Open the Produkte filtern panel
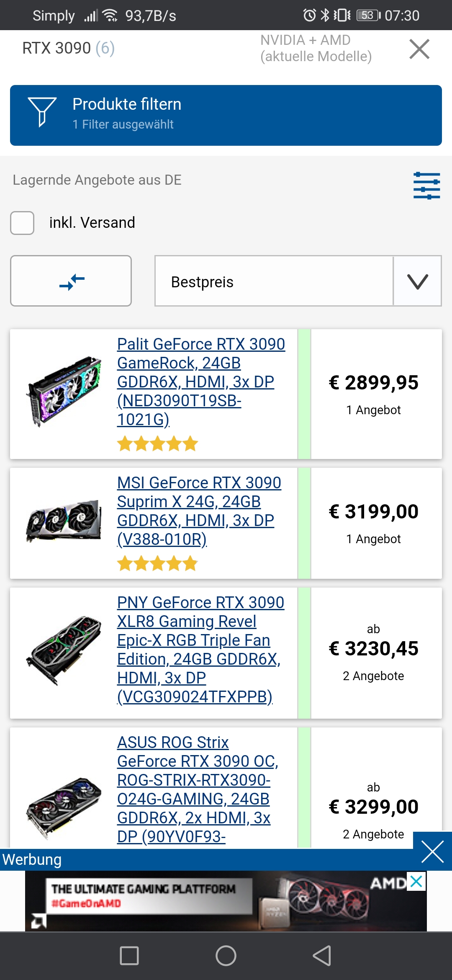The width and height of the screenshot is (452, 980). (226, 116)
